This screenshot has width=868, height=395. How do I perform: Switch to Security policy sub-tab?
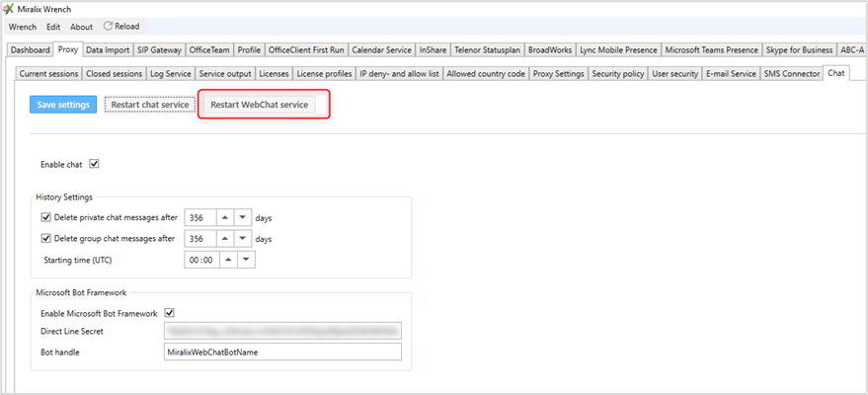(618, 74)
